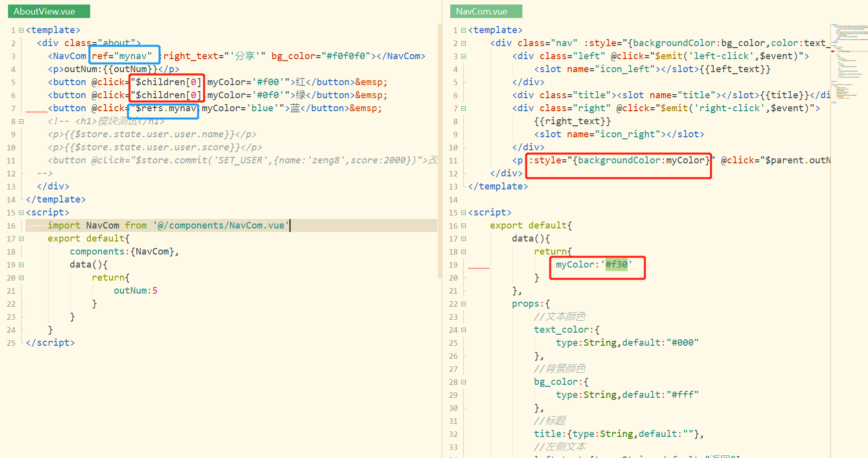
Task: Click bg_color default "#fff" line
Action: 627,395
